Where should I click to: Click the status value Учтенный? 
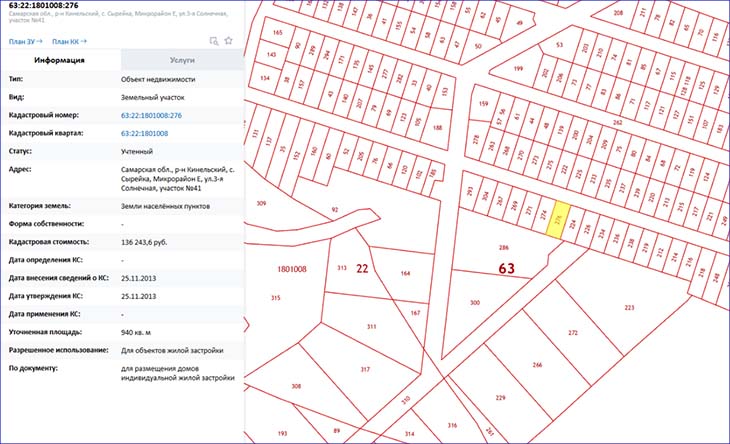click(x=137, y=152)
